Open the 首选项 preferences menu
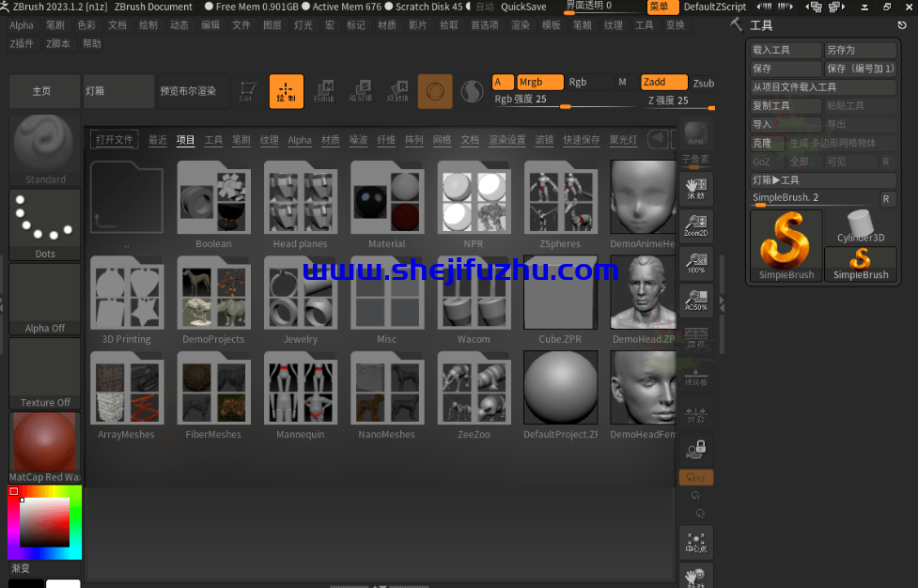918x588 pixels. [485, 25]
